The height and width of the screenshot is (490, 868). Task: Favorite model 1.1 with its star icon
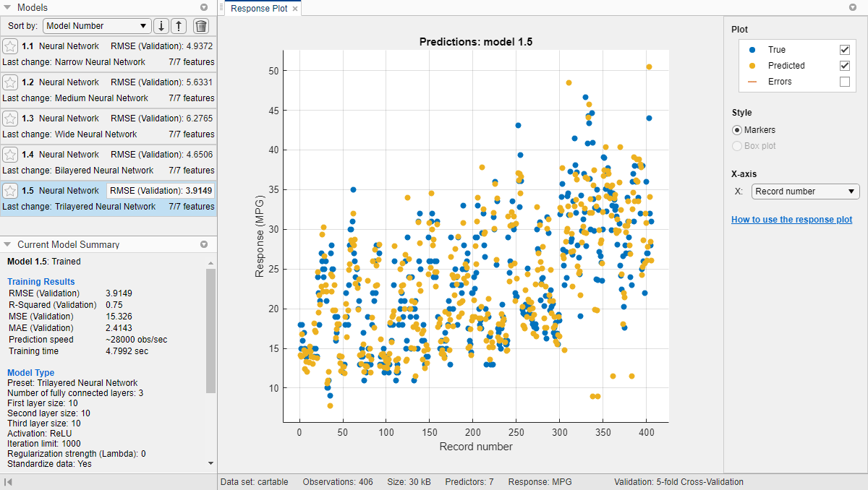[11, 46]
